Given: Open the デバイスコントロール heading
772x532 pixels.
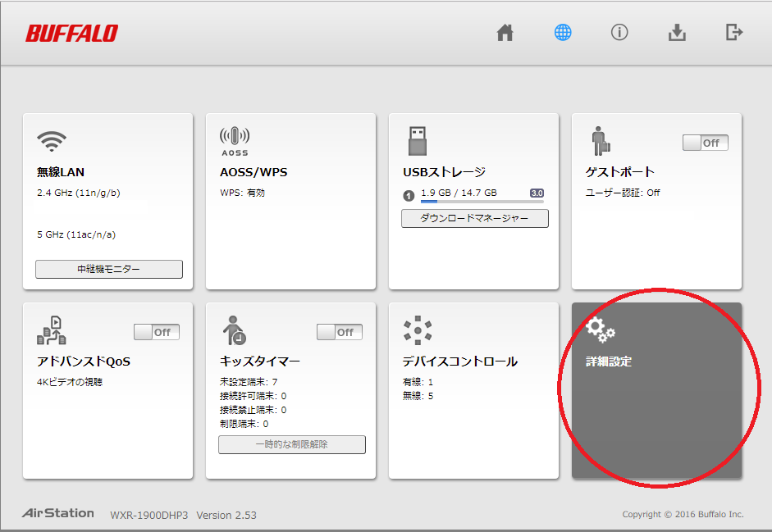Looking at the screenshot, I should coord(460,361).
